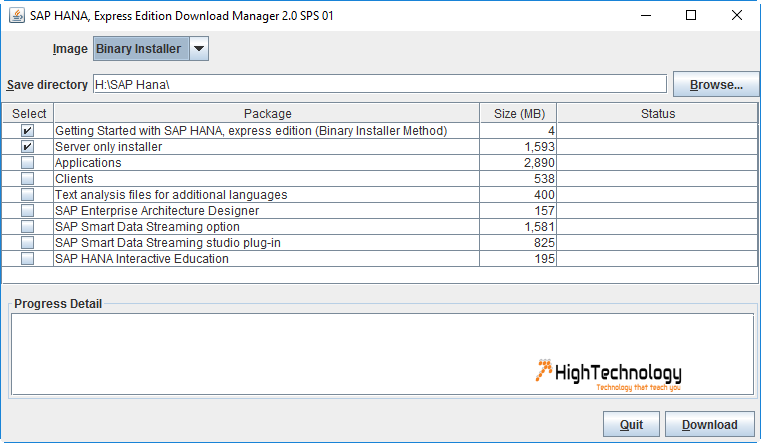
Task: Select 'Server only installer' package name
Action: pos(109,147)
